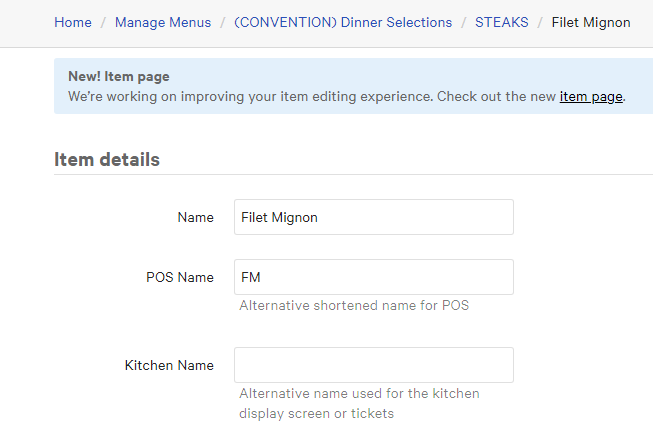
Task: Click 'Alternative shortened name for POS' hint
Action: [354, 305]
